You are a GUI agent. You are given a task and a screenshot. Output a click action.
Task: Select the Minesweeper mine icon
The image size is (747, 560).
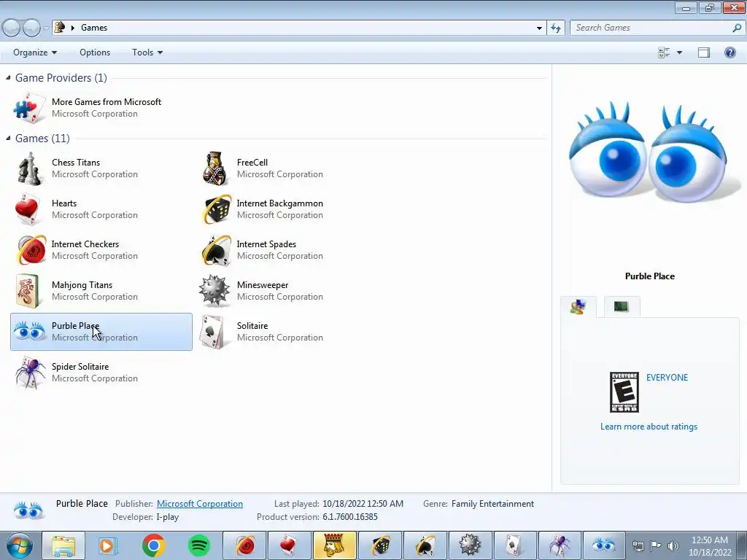(214, 290)
